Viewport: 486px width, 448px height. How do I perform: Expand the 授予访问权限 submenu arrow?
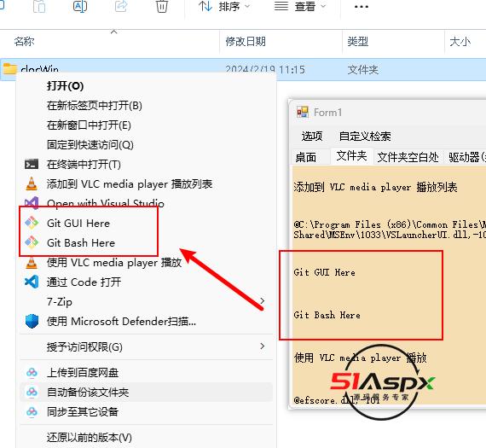[263, 346]
